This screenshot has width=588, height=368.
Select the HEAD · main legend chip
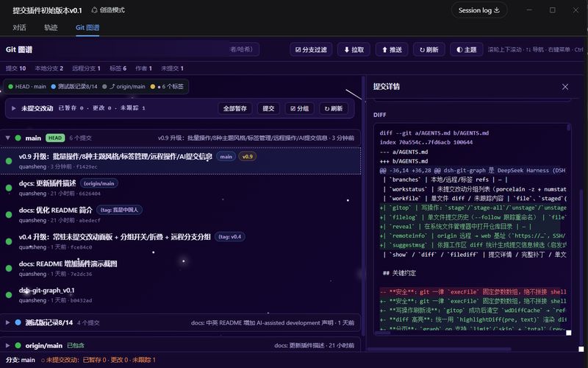27,86
